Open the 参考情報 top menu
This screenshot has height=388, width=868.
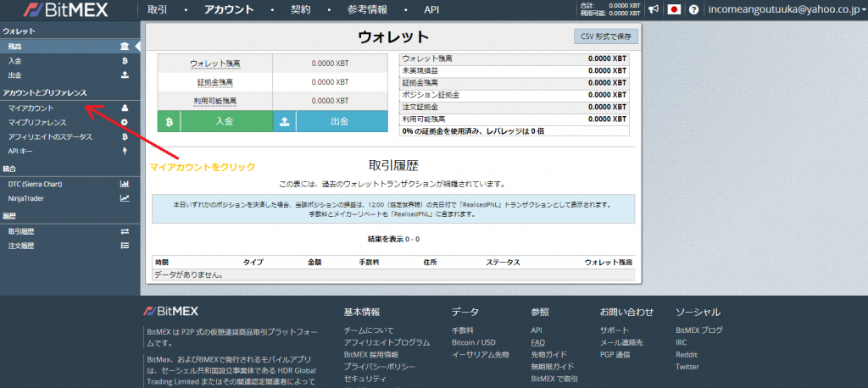[x=368, y=9]
